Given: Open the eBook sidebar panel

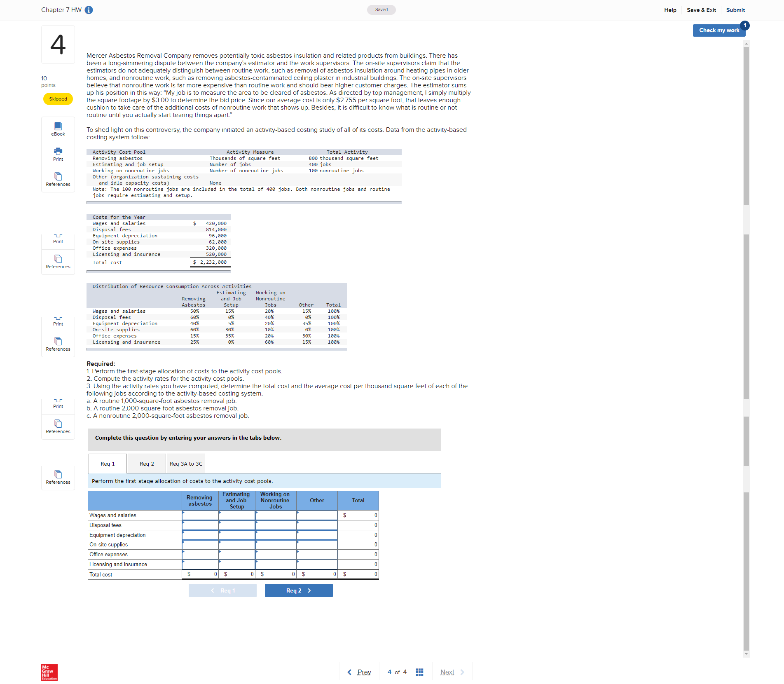Looking at the screenshot, I should click(58, 129).
